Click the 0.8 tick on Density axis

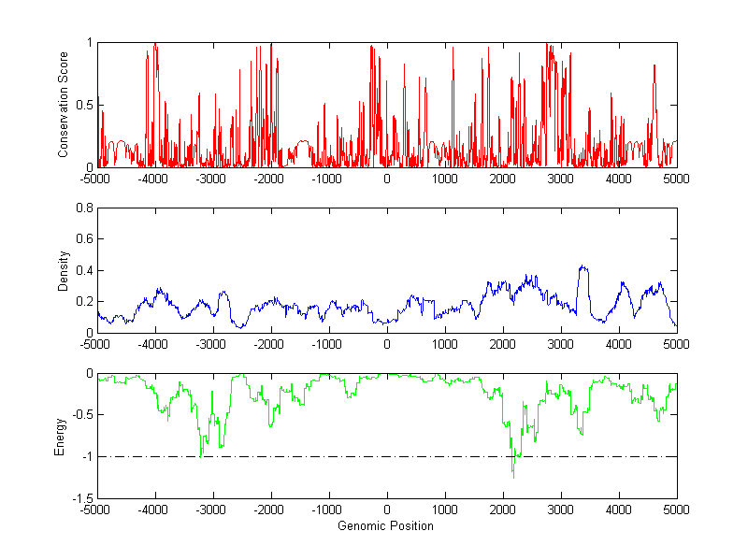coord(82,208)
